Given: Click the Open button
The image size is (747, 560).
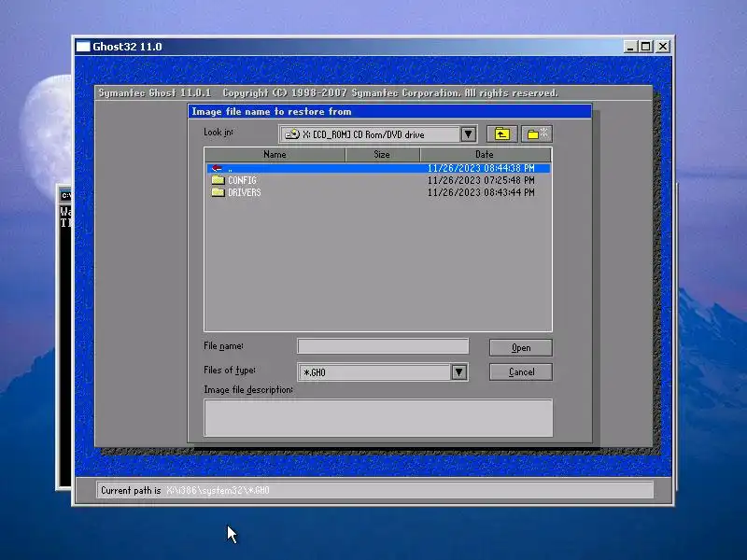Looking at the screenshot, I should point(521,347).
